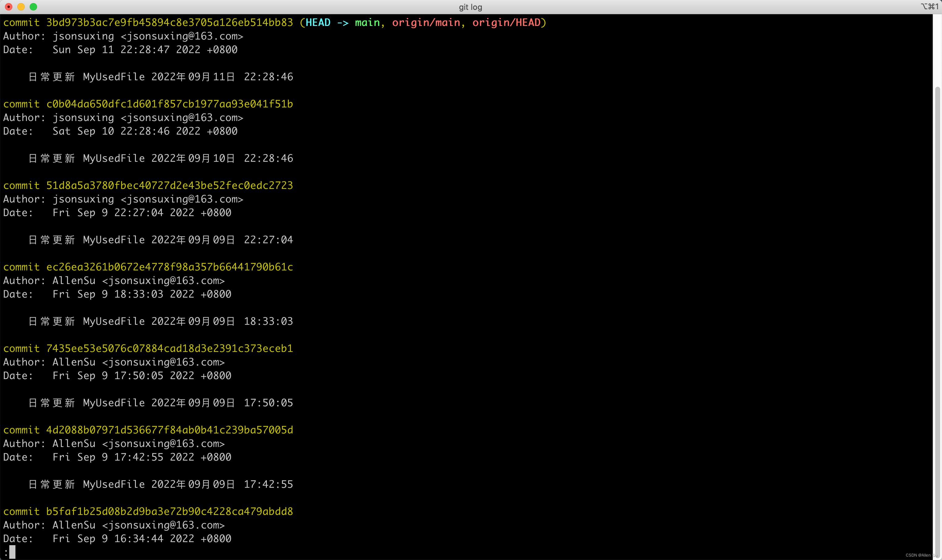Click date 'Fri Sep 9 17:42:55 2022 +0800'
Viewport: 942px width, 560px height.
[142, 458]
